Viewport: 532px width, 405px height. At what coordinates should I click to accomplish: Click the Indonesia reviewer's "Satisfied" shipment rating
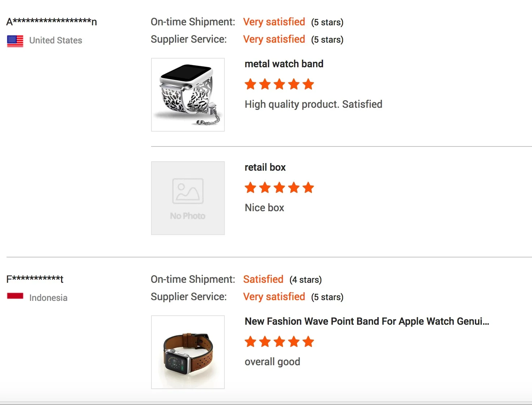pos(263,279)
